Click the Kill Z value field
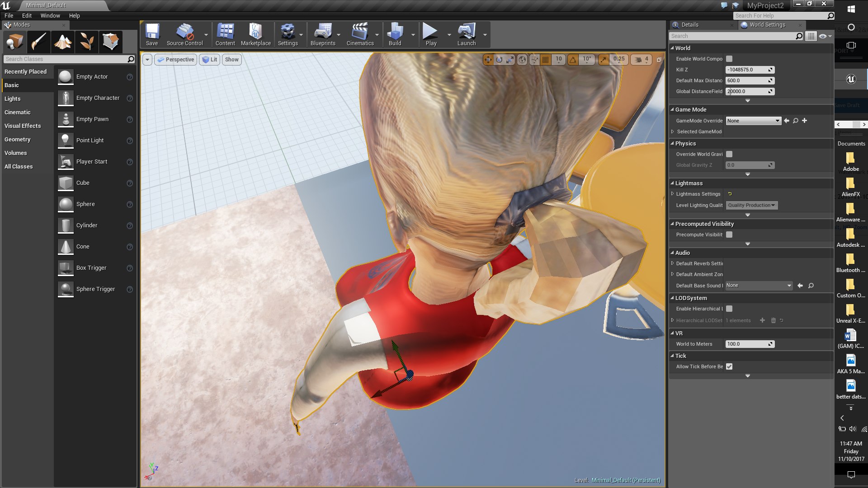868x488 pixels. click(x=750, y=70)
